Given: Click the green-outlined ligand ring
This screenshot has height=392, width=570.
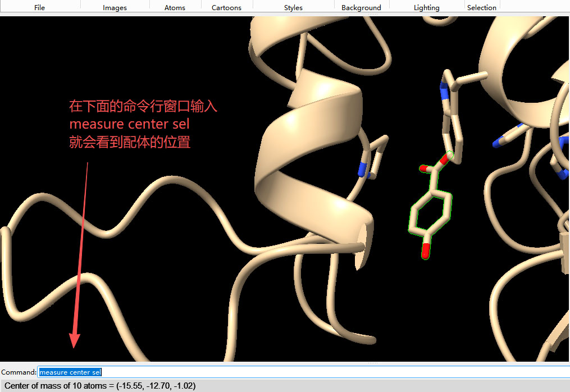Looking at the screenshot, I should coord(431,212).
